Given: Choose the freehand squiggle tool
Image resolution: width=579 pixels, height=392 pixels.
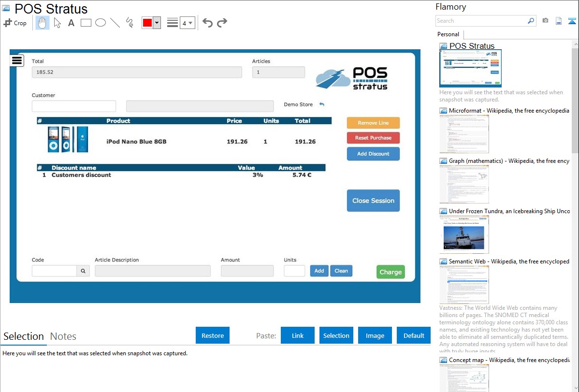Looking at the screenshot, I should click(x=129, y=23).
